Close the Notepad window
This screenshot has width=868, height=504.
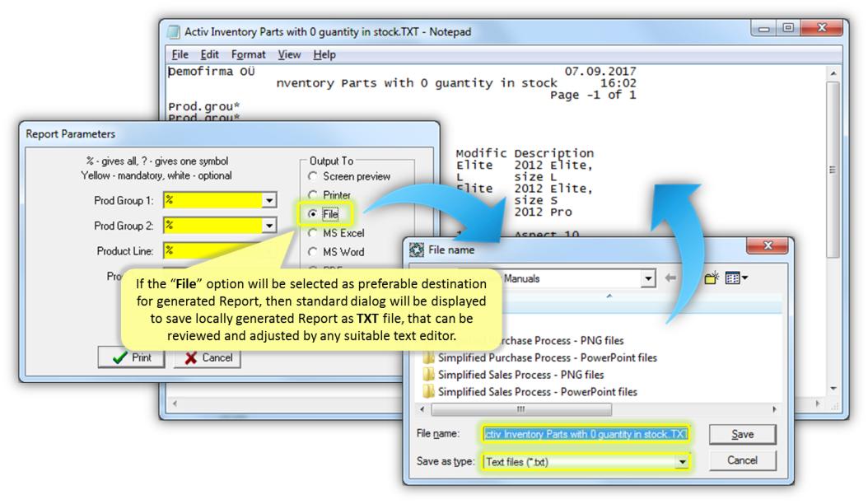coord(822,28)
